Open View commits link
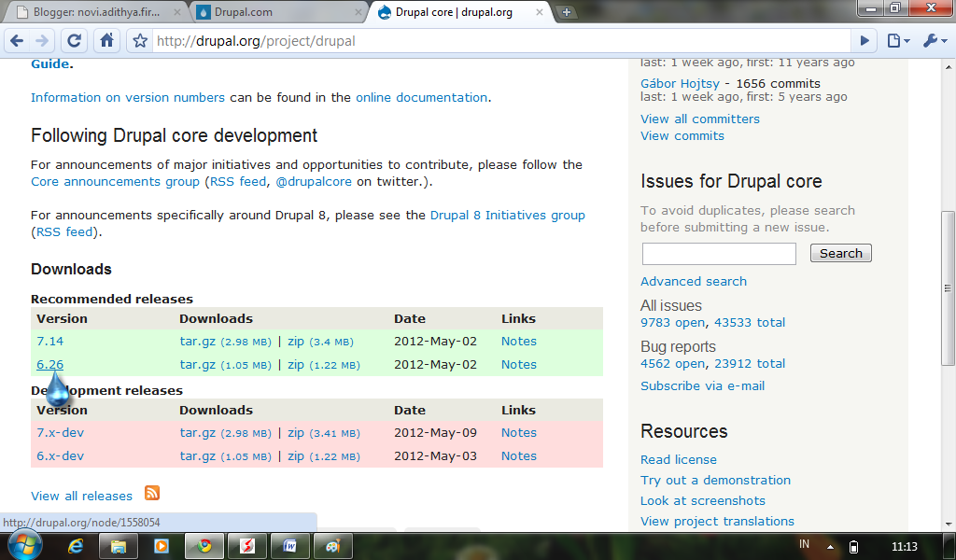The image size is (956, 560). click(682, 136)
